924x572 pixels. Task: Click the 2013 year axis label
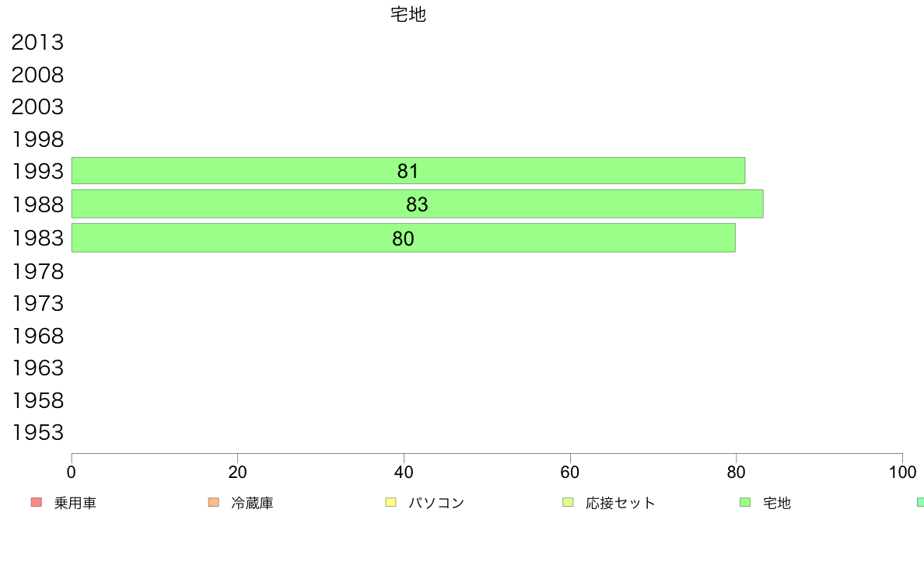[37, 43]
